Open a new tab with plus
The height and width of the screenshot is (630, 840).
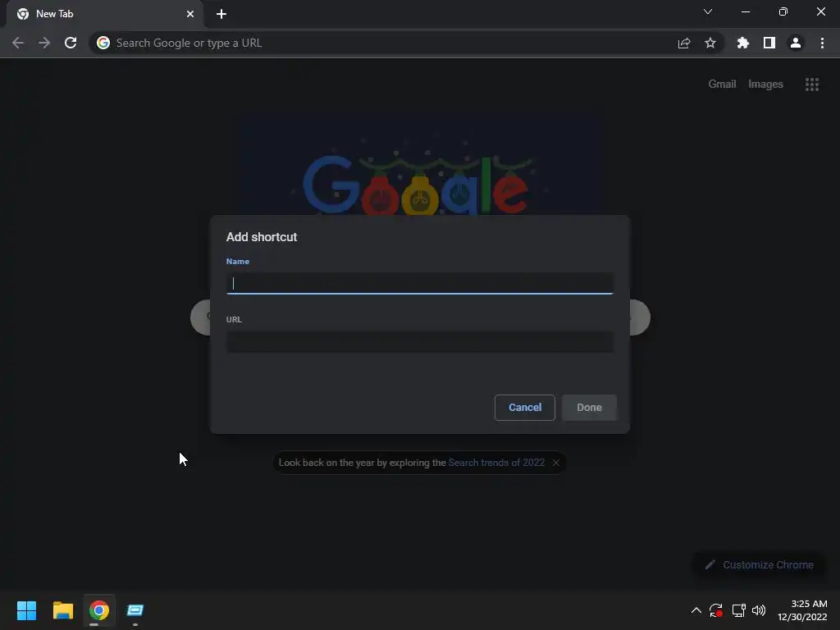point(221,14)
